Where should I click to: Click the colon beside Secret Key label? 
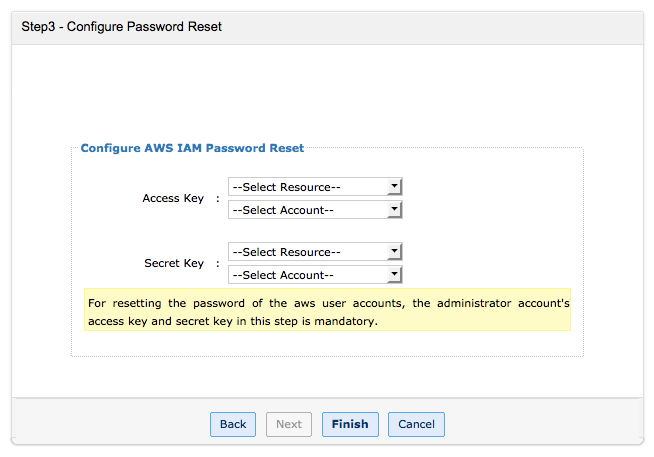pyautogui.click(x=217, y=264)
